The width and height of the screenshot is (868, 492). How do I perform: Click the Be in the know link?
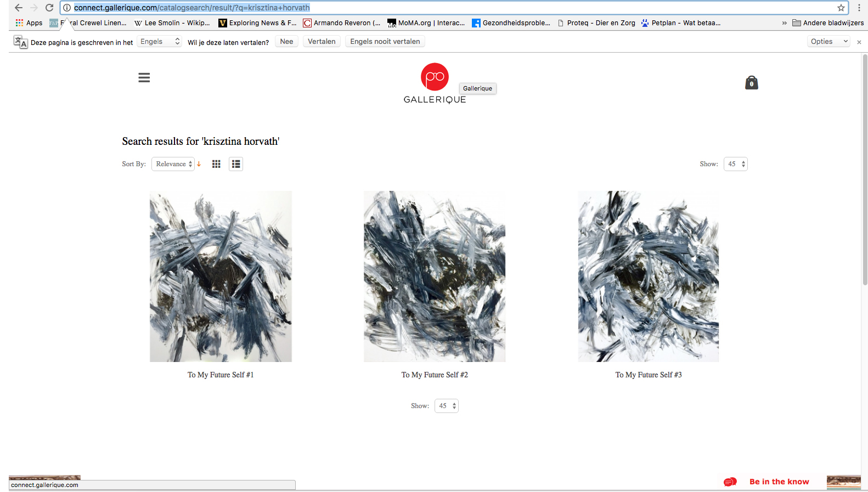[779, 482]
